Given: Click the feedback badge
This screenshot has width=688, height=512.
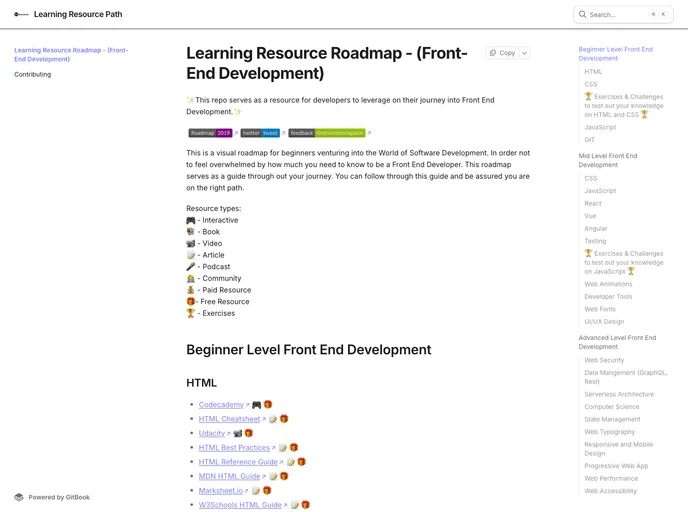Looking at the screenshot, I should click(x=326, y=133).
